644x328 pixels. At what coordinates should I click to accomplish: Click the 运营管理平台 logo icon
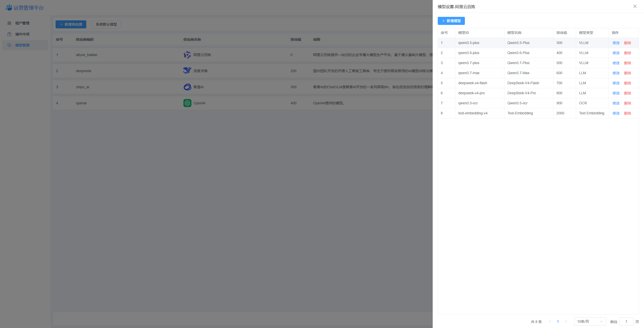click(x=9, y=8)
